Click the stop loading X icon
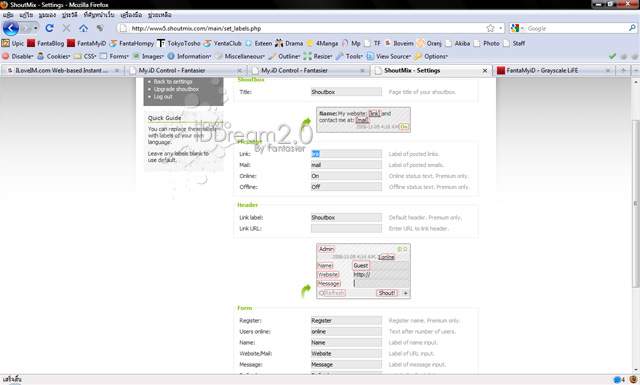The height and width of the screenshot is (385, 640). tap(66, 28)
